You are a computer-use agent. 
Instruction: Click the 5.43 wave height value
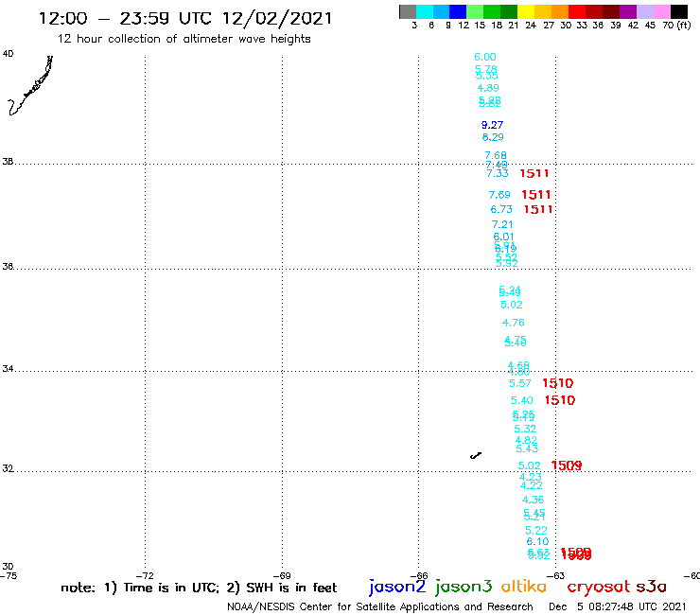[527, 448]
